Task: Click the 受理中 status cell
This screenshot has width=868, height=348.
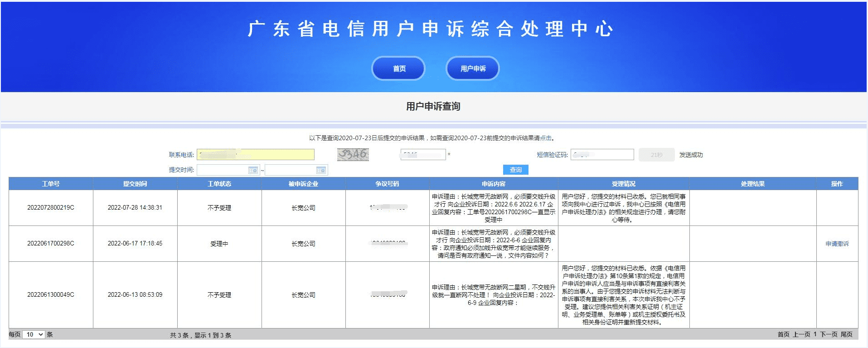Action: [219, 244]
